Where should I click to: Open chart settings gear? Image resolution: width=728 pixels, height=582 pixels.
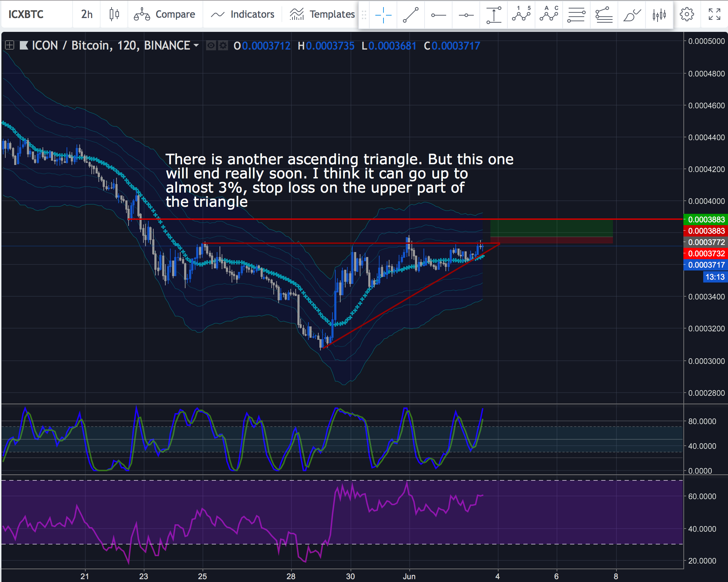click(x=687, y=14)
